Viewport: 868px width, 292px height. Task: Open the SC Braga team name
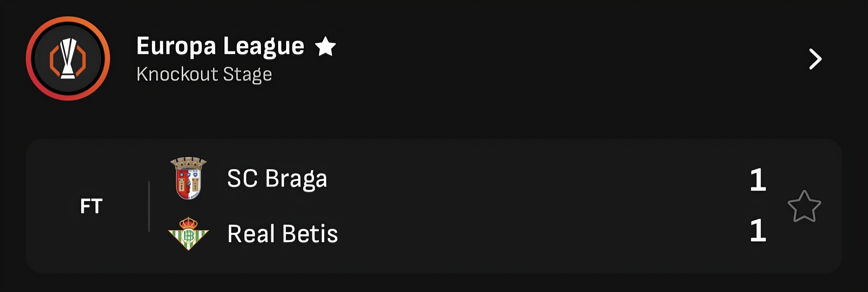(x=277, y=178)
